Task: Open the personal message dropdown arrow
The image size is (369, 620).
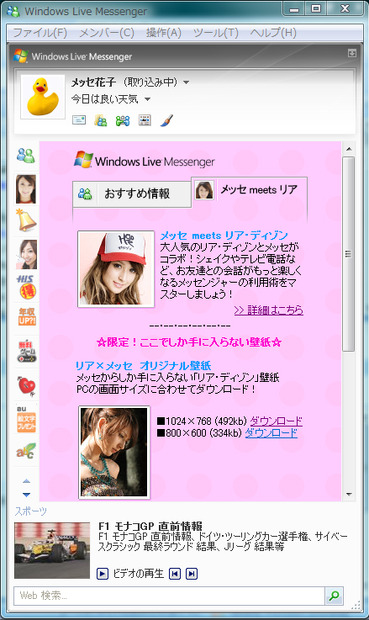Action: click(x=147, y=99)
